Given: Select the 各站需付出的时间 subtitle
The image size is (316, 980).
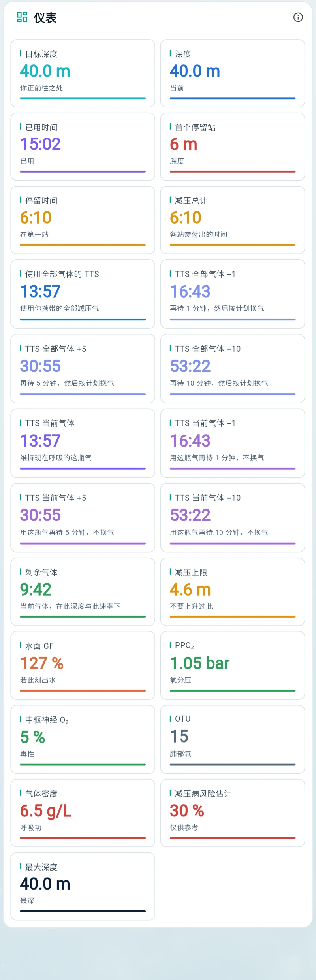Looking at the screenshot, I should pos(199,234).
